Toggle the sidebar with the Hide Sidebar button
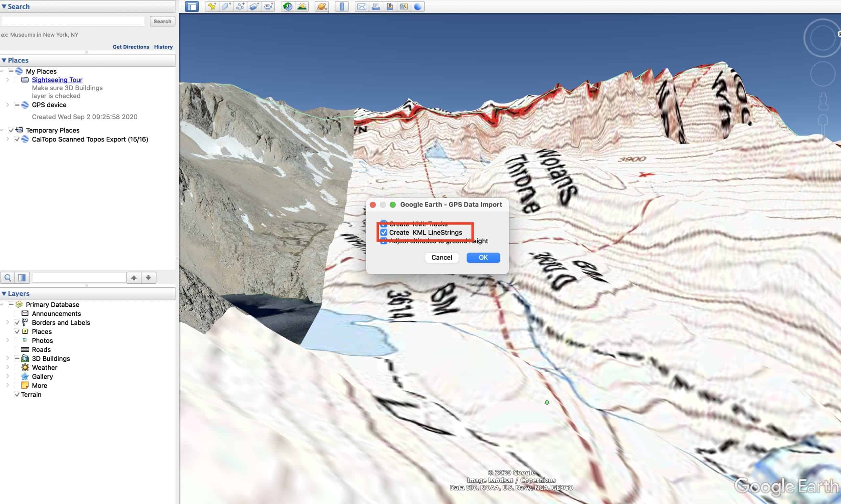Screen dimensions: 841x504 (192, 7)
